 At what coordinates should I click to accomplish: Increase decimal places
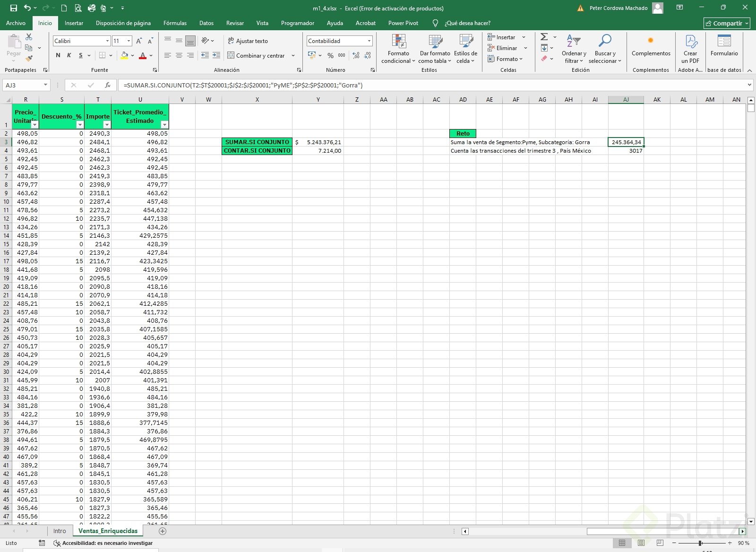coord(356,55)
